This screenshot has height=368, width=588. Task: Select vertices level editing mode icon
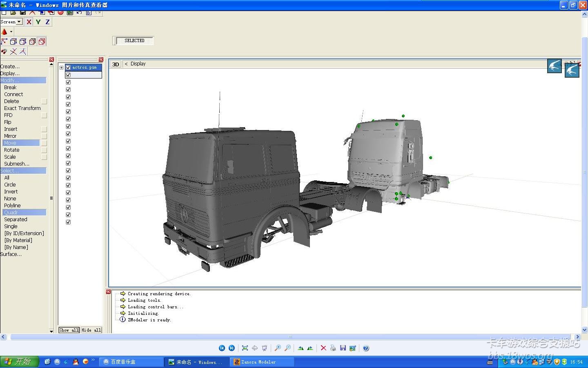coord(4,41)
